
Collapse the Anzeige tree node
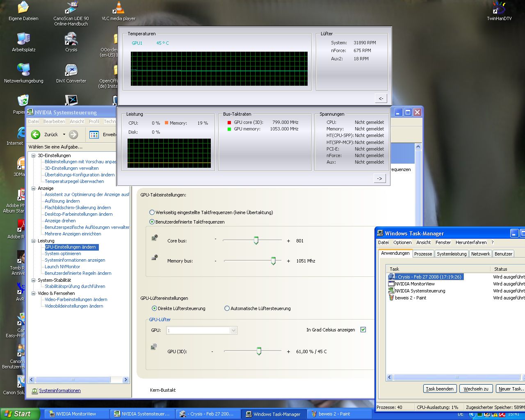(x=34, y=188)
